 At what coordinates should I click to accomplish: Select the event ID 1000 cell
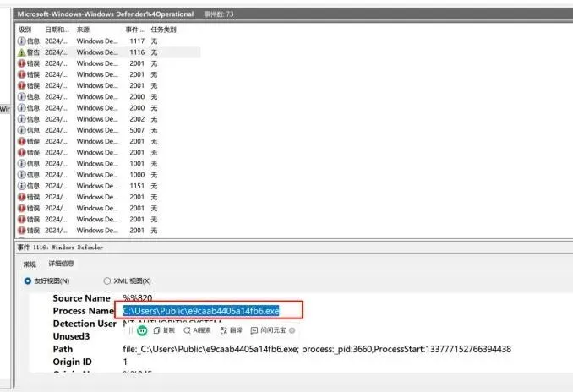pos(137,175)
